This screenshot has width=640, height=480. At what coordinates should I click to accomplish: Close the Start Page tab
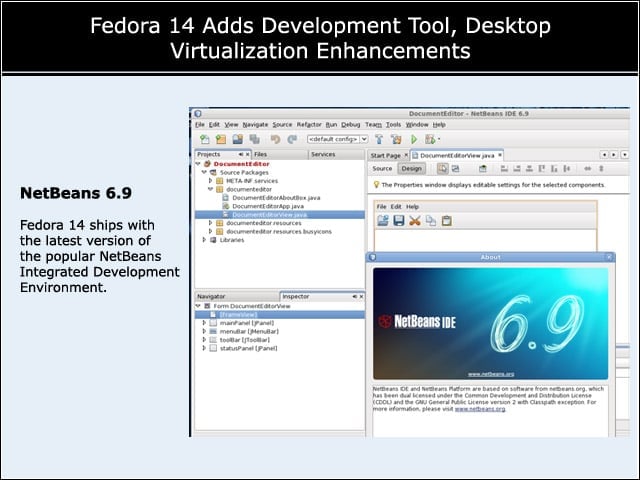tap(406, 155)
